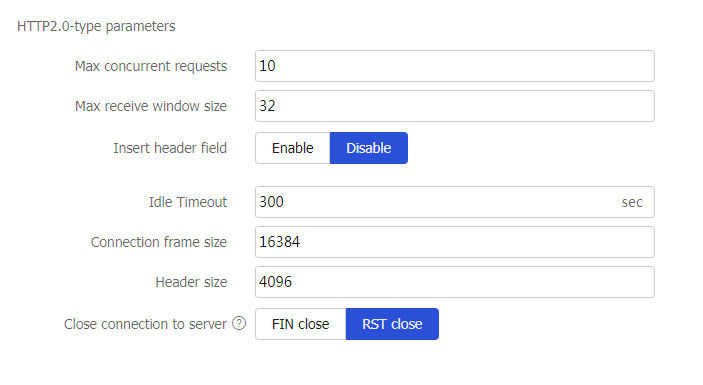Select Disable for Insert header field
703x385 pixels.
369,148
